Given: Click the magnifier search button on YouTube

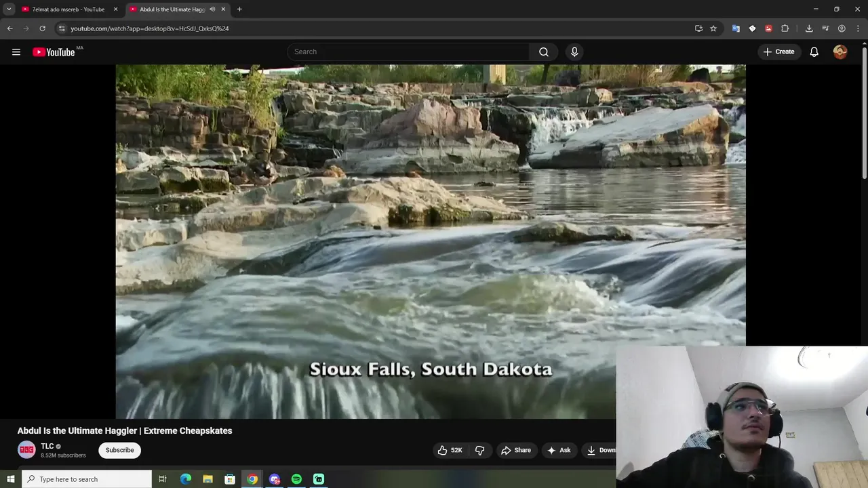Looking at the screenshot, I should pyautogui.click(x=544, y=52).
